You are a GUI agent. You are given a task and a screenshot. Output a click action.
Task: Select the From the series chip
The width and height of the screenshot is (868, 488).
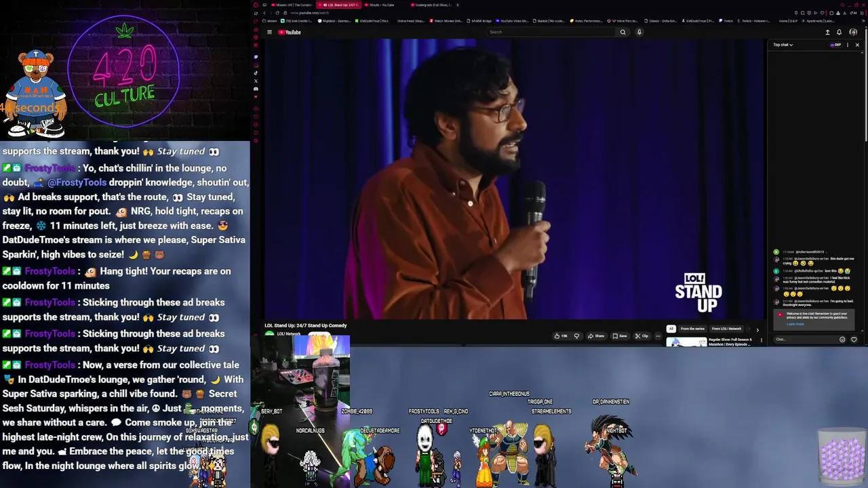pos(692,329)
